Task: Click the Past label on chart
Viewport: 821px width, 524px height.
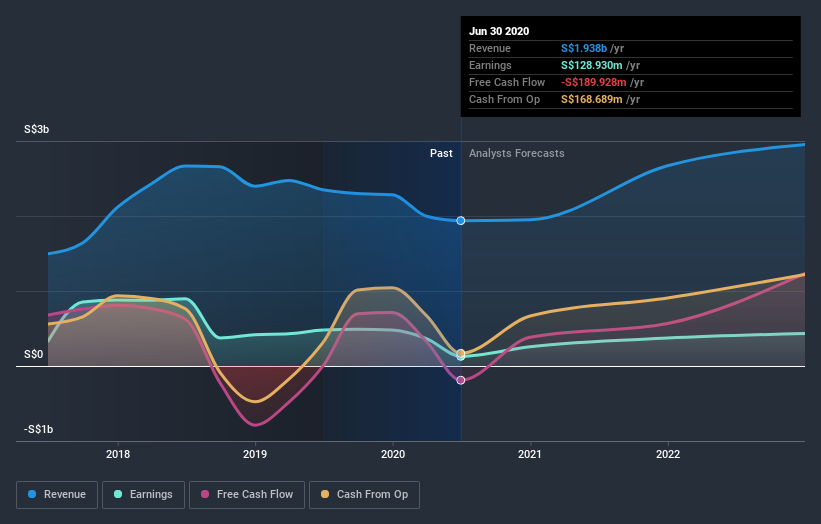Action: coord(441,153)
